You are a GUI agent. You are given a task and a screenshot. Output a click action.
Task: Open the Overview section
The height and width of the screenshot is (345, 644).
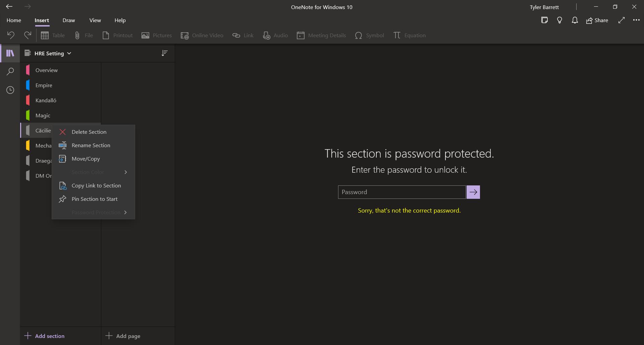pos(61,70)
